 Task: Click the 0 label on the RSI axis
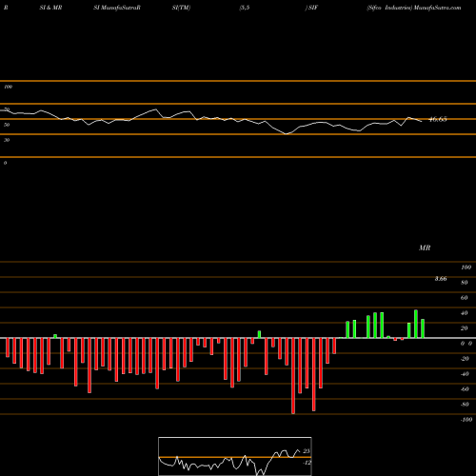click(5, 163)
